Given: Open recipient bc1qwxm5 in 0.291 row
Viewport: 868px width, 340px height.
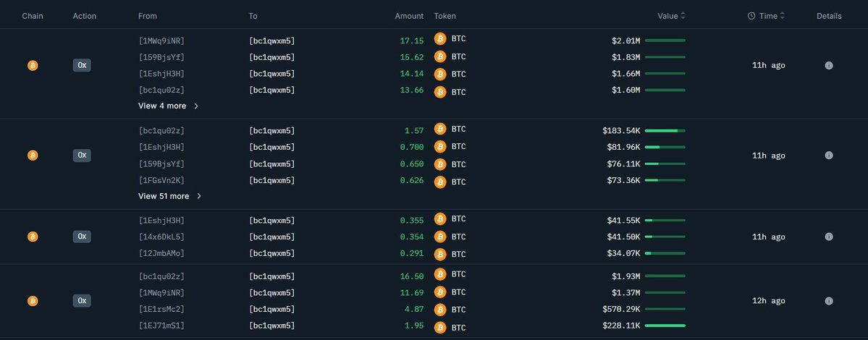Looking at the screenshot, I should point(271,254).
